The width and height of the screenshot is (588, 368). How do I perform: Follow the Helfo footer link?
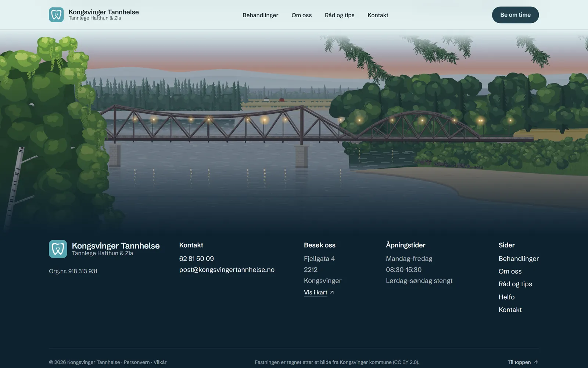(x=506, y=297)
